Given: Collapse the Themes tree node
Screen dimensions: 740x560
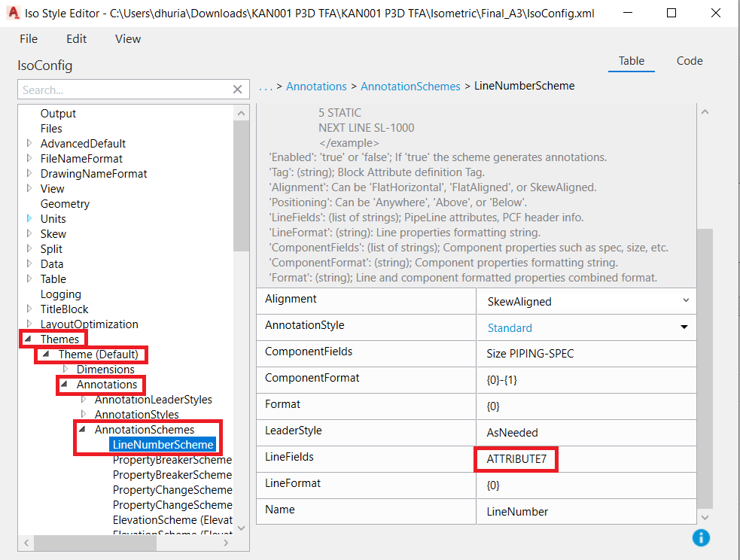Looking at the screenshot, I should (x=26, y=339).
